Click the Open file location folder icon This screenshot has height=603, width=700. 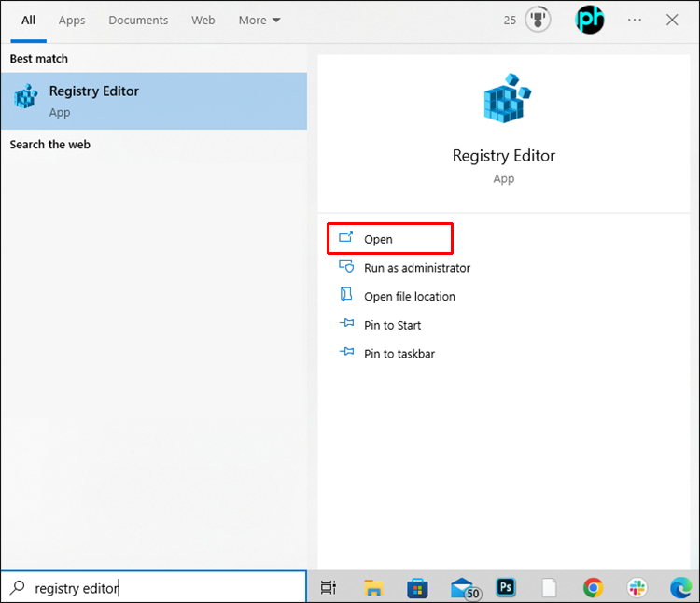coord(346,295)
